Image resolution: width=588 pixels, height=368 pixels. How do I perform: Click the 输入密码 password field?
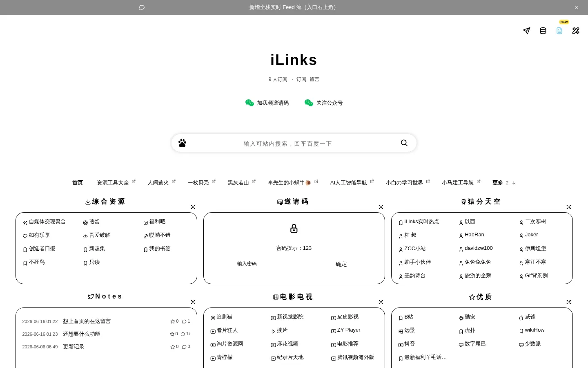[247, 264]
